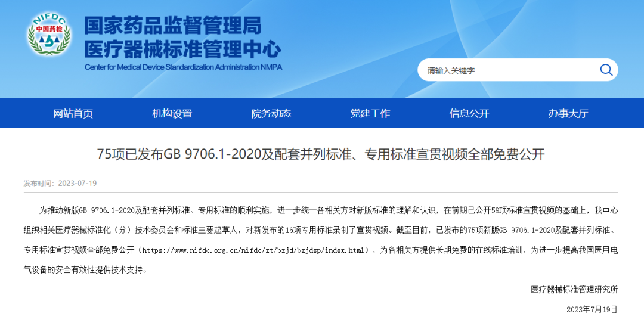Open the 党建工作 menu item
This screenshot has width=644, height=326.
[x=370, y=113]
